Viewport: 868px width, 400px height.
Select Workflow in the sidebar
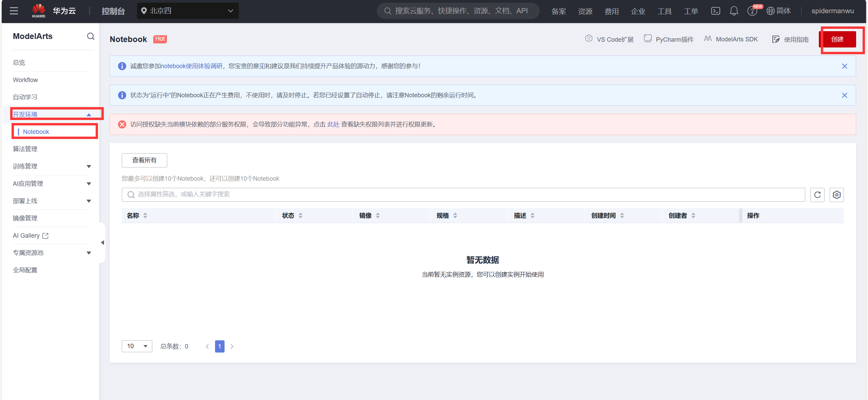tap(25, 80)
